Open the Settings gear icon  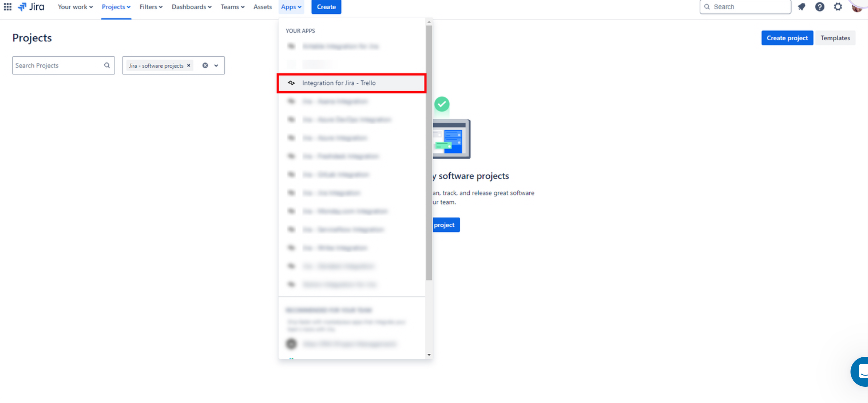point(838,7)
